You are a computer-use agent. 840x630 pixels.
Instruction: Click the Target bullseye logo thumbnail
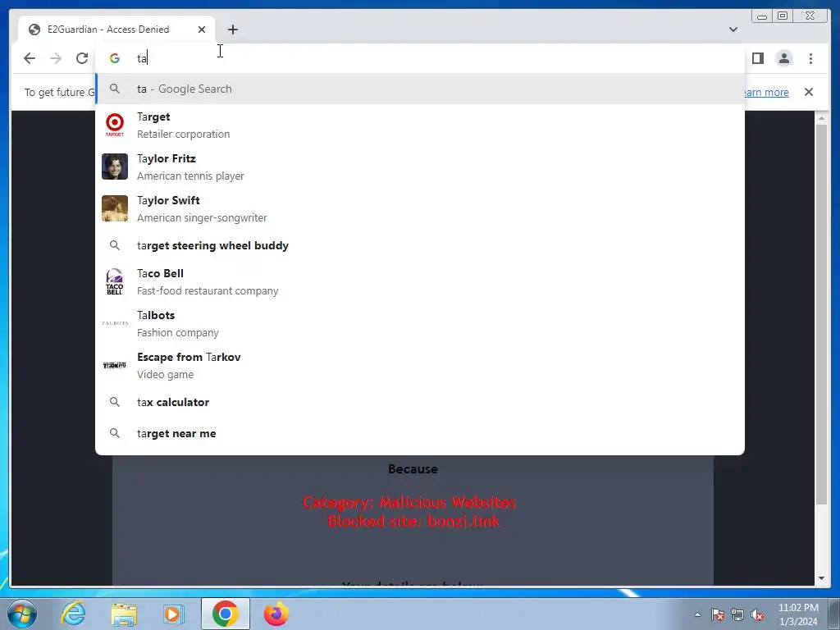(x=115, y=125)
